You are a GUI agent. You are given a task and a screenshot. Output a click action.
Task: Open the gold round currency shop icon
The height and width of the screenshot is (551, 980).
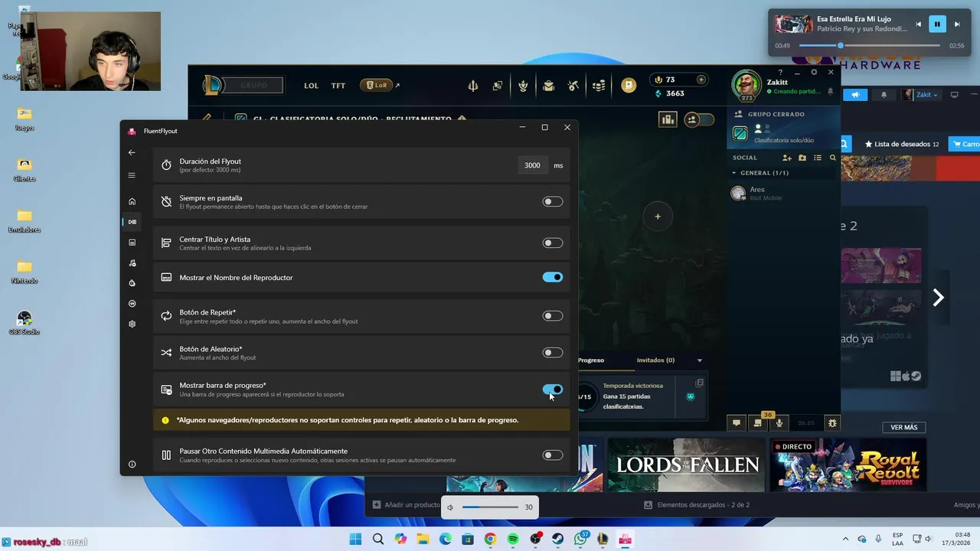(629, 86)
